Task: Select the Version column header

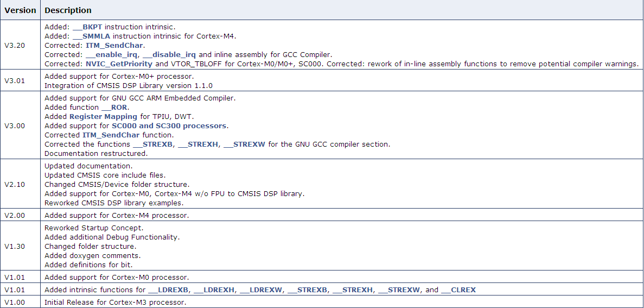Action: point(20,10)
